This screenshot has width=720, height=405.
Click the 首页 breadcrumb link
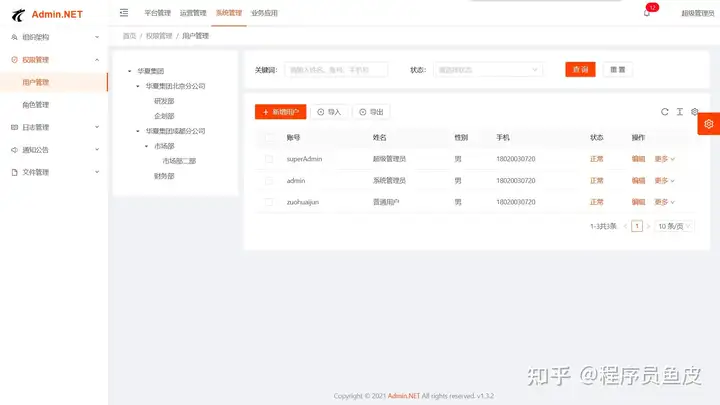coord(129,36)
